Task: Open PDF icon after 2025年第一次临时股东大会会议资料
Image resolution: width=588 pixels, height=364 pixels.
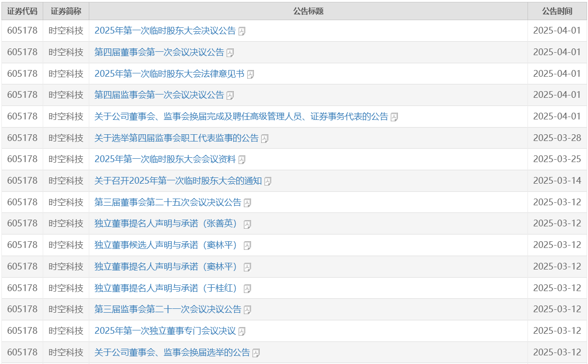Action: pos(242,160)
